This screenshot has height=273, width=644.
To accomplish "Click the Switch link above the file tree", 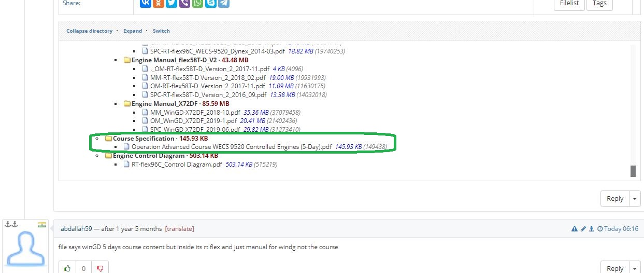I will (161, 31).
